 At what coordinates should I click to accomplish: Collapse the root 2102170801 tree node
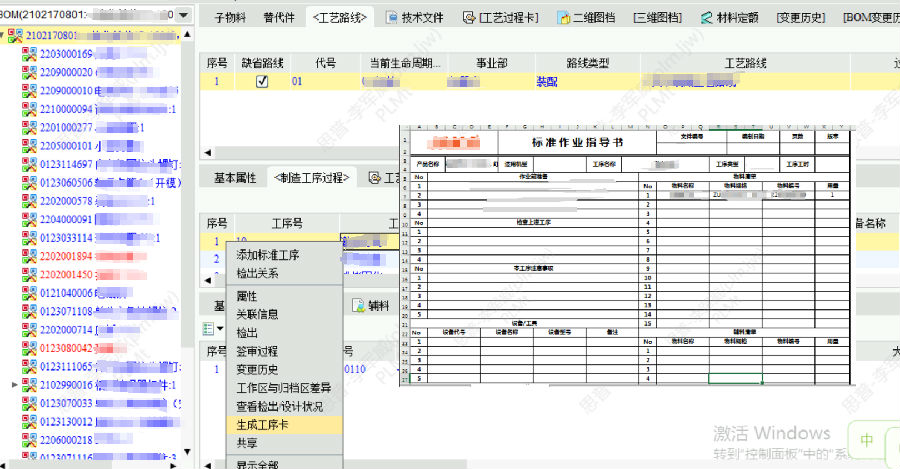coord(4,36)
